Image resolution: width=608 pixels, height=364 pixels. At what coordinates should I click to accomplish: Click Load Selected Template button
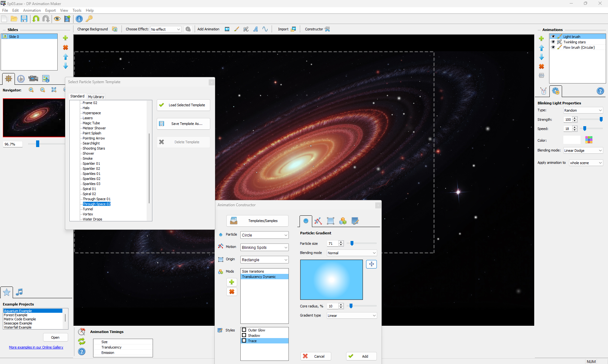tap(183, 105)
